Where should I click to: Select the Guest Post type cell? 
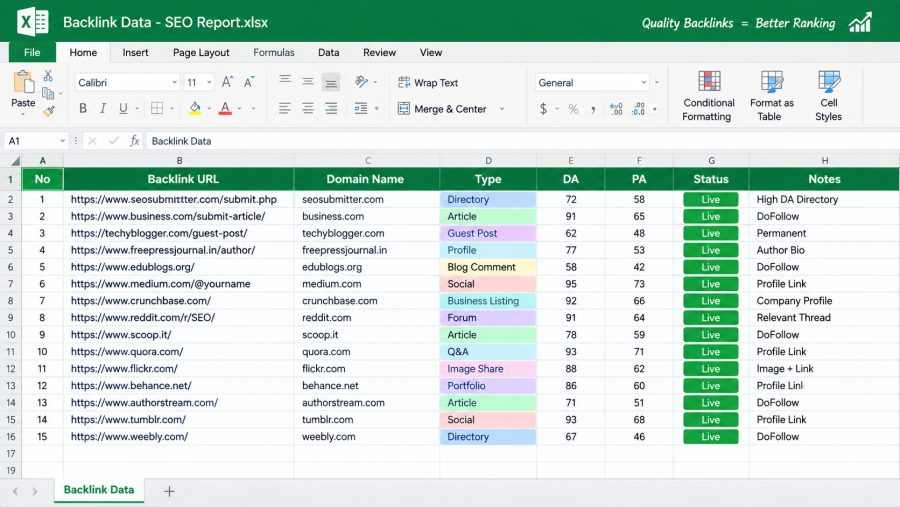click(x=488, y=233)
